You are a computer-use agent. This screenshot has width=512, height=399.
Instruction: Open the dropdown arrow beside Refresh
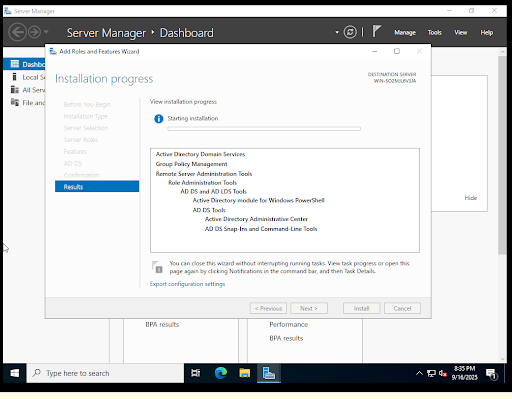pos(337,32)
